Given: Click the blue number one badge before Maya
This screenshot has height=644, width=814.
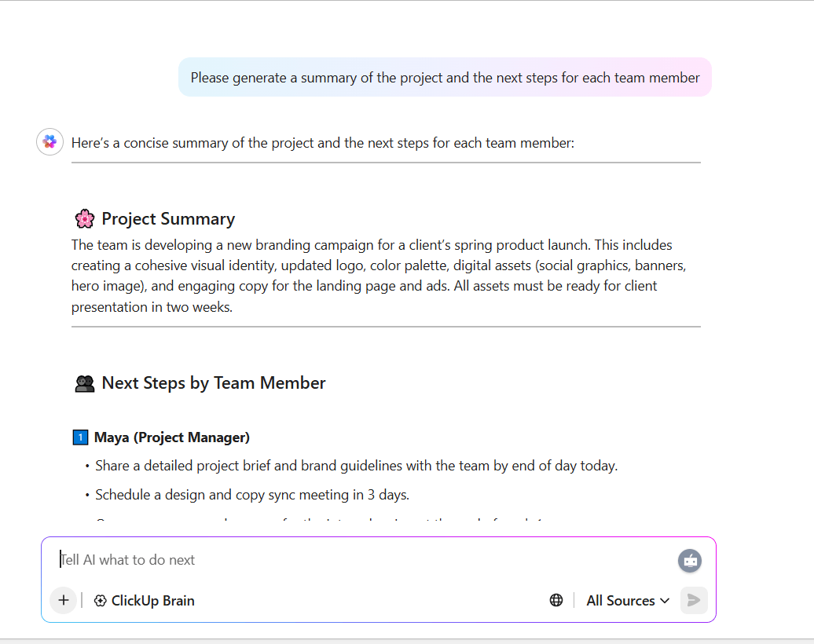Looking at the screenshot, I should point(79,437).
